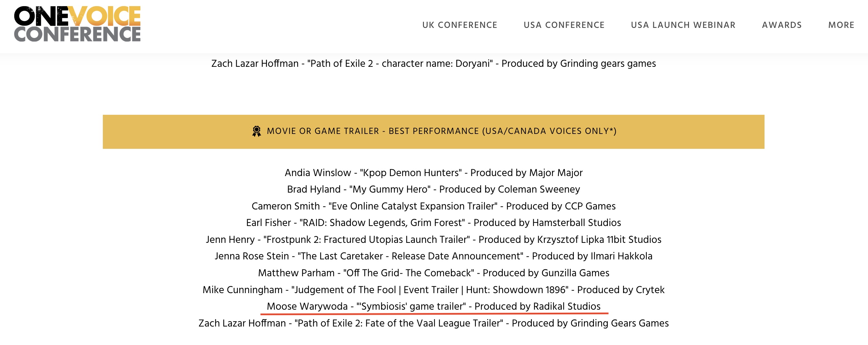This screenshot has height=345, width=868.
Task: Select the Cameron Smith Eve Online entry
Action: [434, 206]
